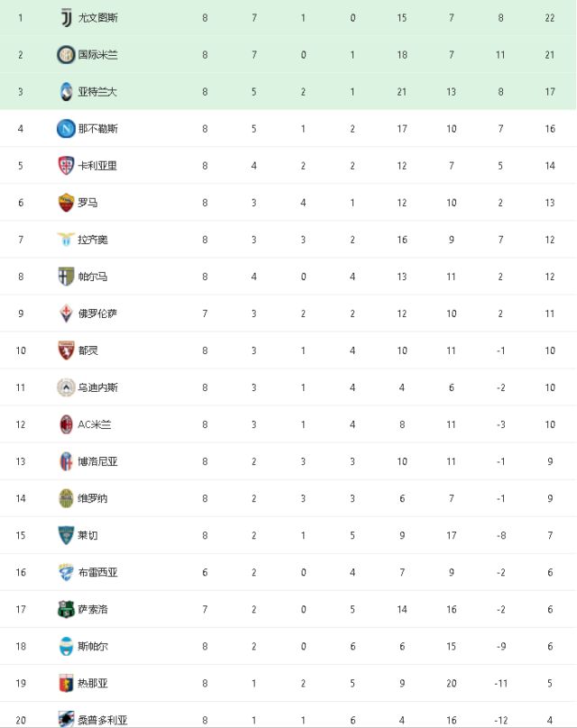Click the Napoli blue N logo
This screenshot has width=577, height=728.
point(66,129)
